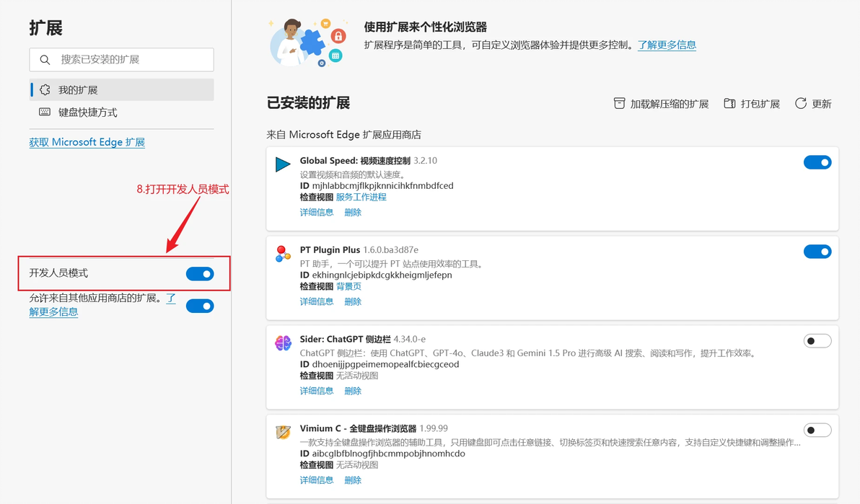Screen dimensions: 860x504
Task: Open the 获取 Microsoft Edge 扩展 link
Action: point(87,142)
